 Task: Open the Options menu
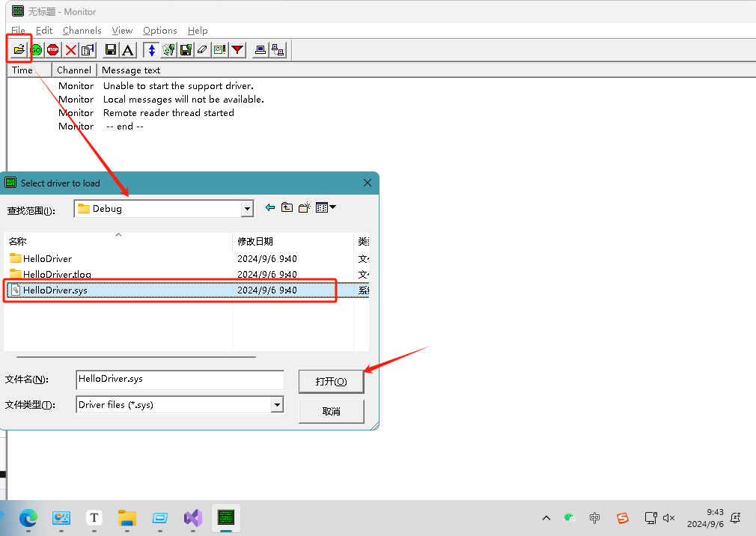(x=159, y=31)
